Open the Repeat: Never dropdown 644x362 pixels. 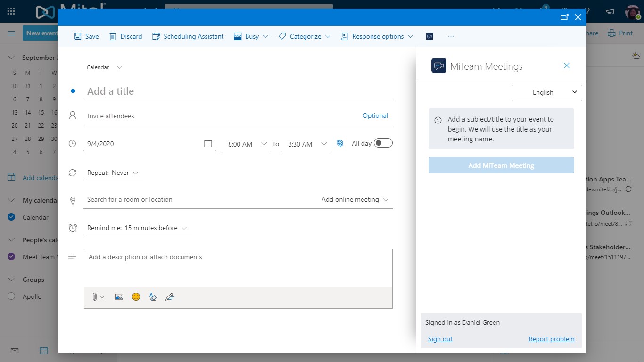113,173
